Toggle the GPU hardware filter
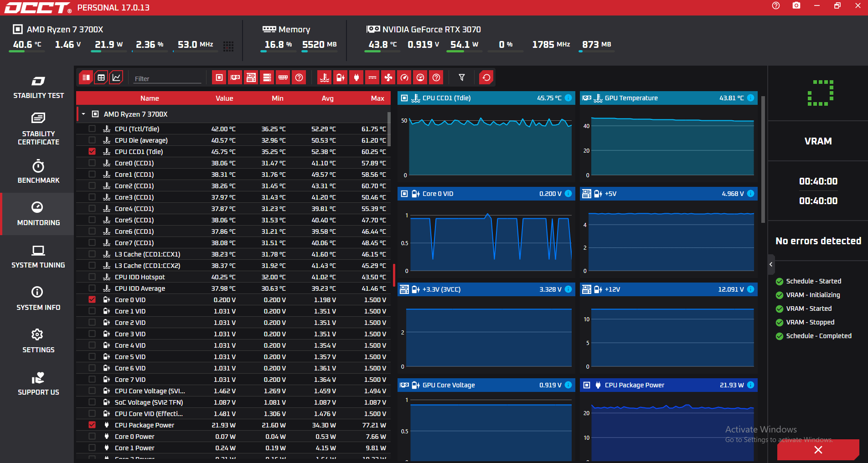This screenshot has height=463, width=868. (235, 77)
